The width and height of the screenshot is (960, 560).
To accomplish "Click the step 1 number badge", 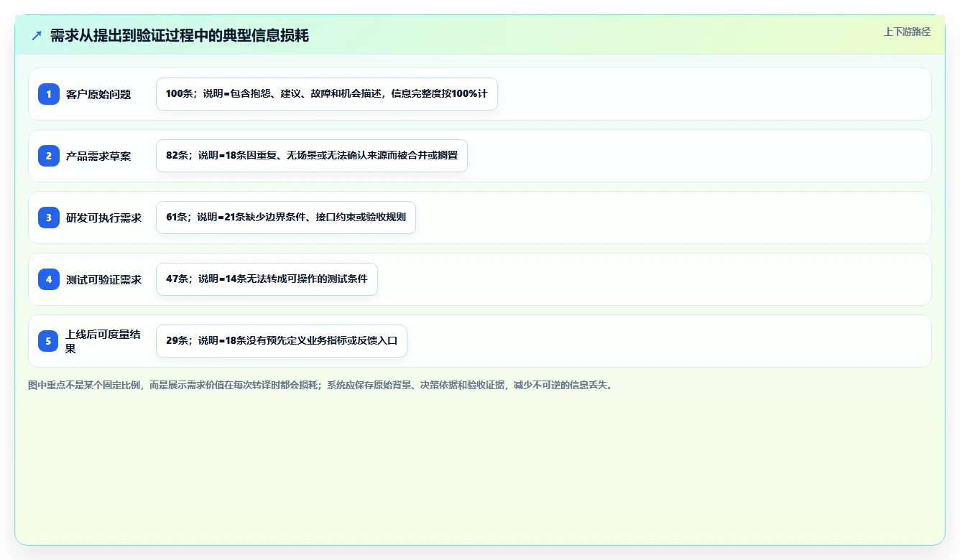I will click(49, 94).
